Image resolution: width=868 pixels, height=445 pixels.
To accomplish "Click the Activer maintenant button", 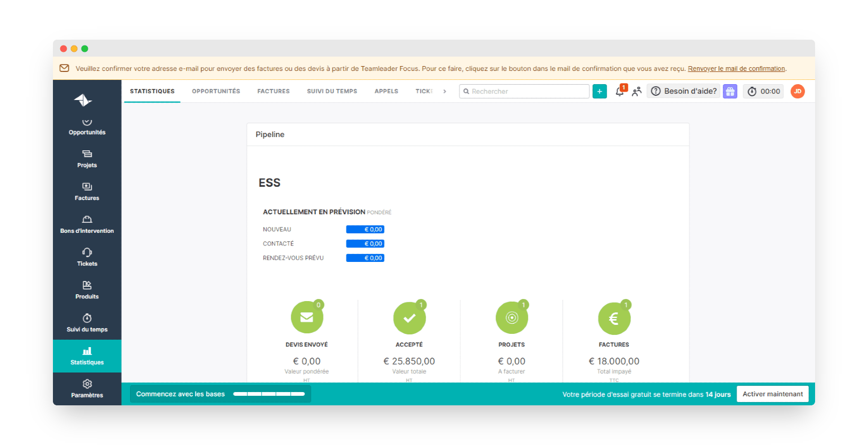I will [773, 394].
